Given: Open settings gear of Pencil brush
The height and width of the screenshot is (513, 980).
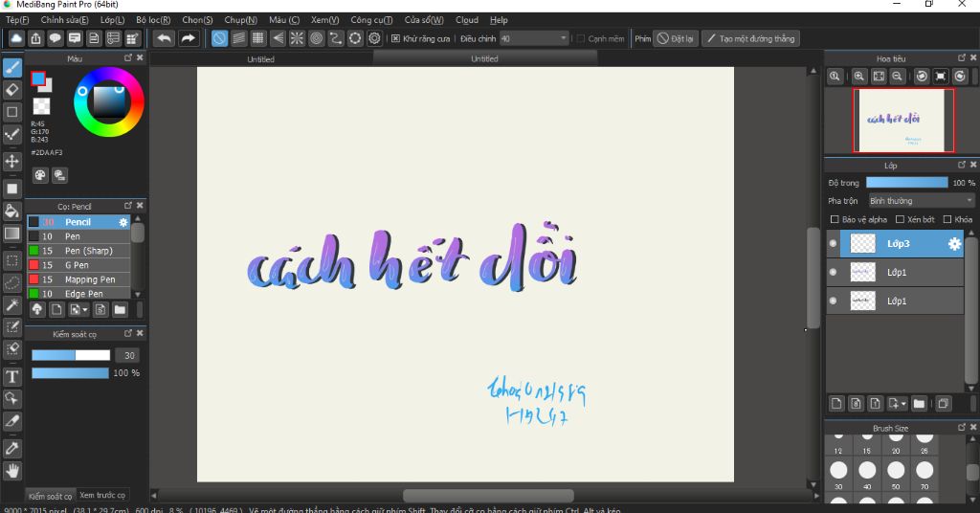Looking at the screenshot, I should (x=123, y=222).
